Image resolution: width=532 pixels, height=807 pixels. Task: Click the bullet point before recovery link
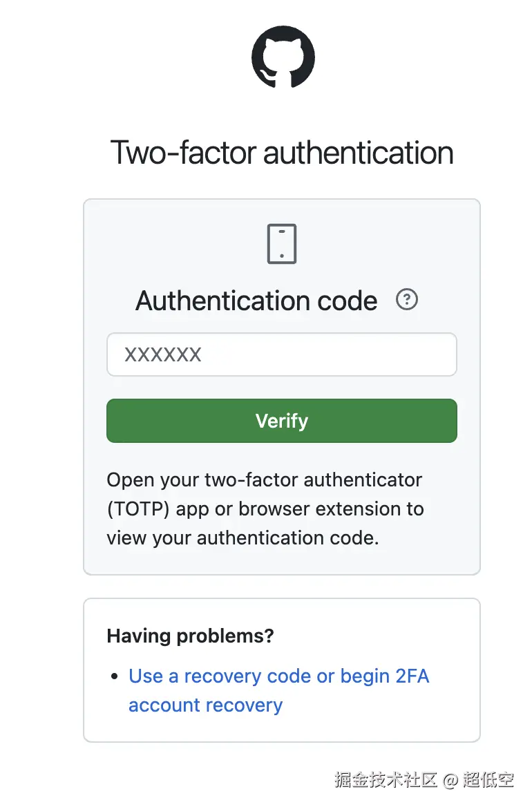(x=114, y=676)
